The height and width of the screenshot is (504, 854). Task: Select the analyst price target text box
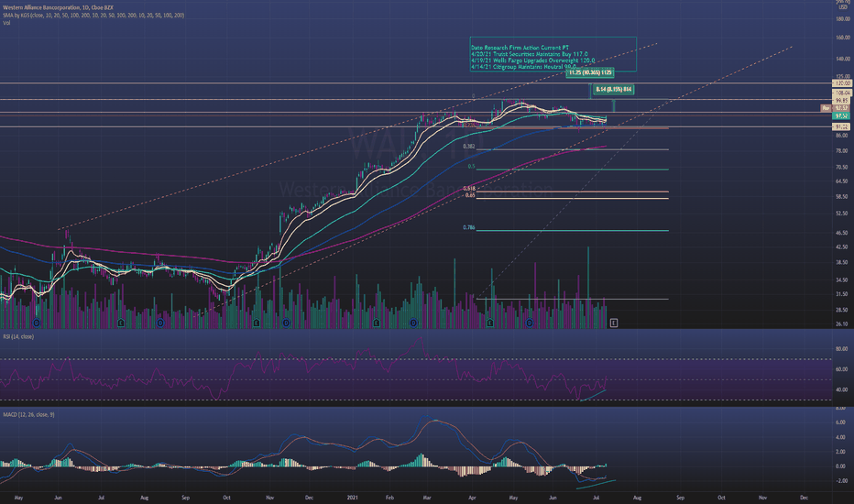click(553, 54)
